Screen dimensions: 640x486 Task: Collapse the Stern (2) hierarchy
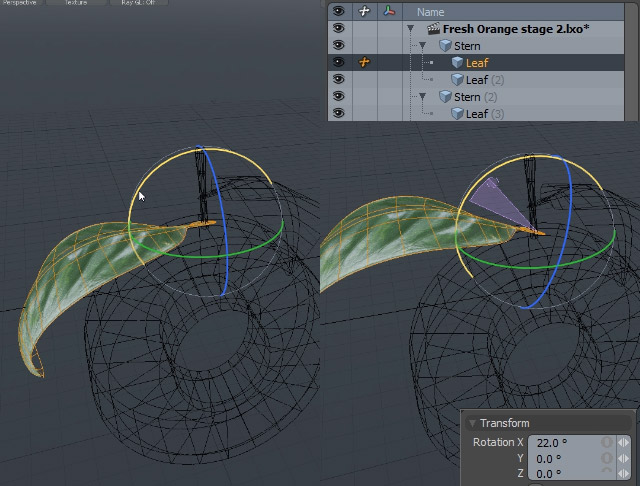(x=423, y=97)
